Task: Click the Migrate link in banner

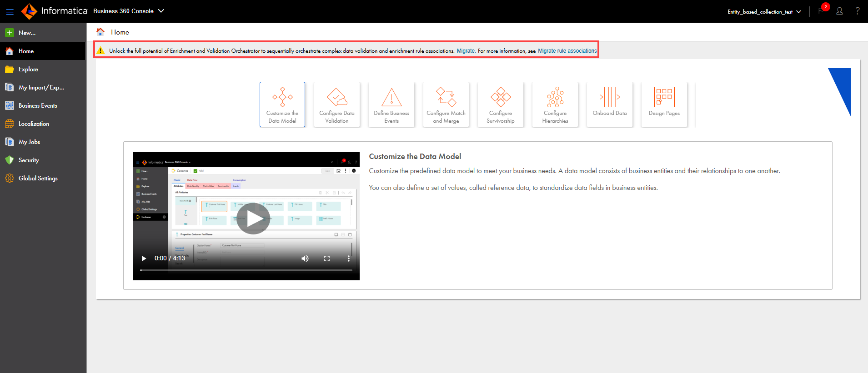Action: click(466, 51)
